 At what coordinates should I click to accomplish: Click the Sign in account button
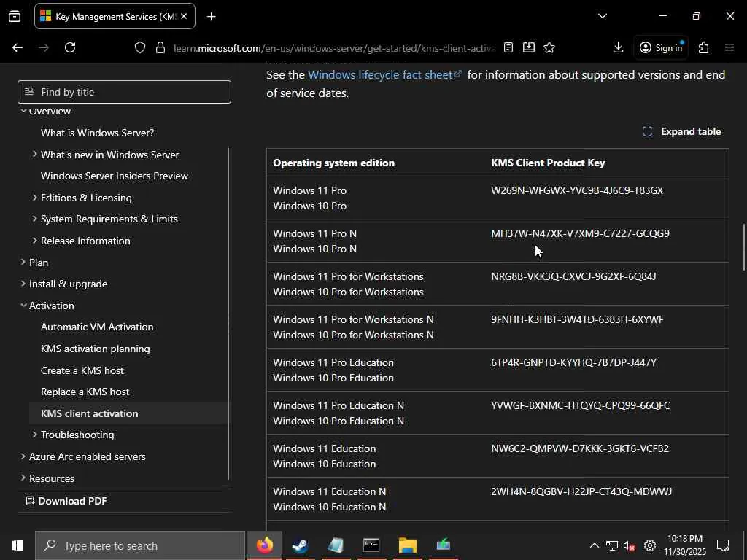pos(661,47)
